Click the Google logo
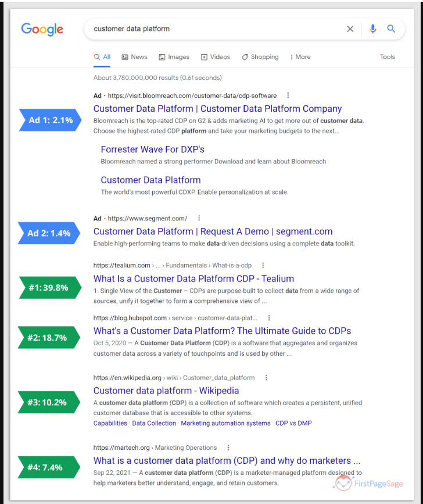The image size is (423, 504). 42,29
